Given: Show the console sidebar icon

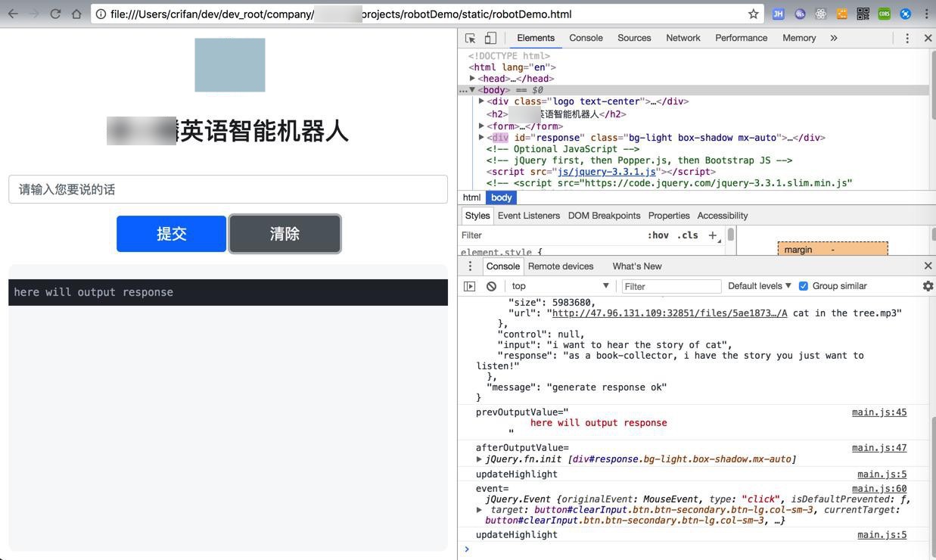Looking at the screenshot, I should click(469, 286).
